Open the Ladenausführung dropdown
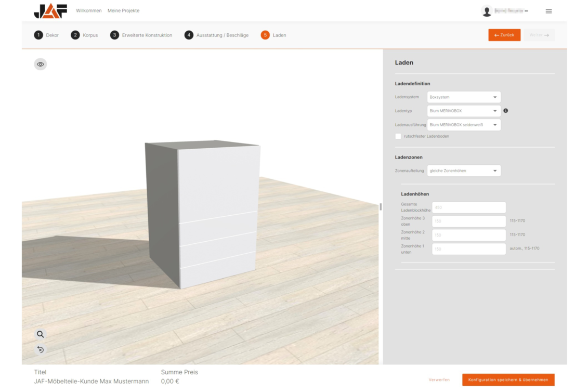The width and height of the screenshot is (588, 392). pos(464,125)
